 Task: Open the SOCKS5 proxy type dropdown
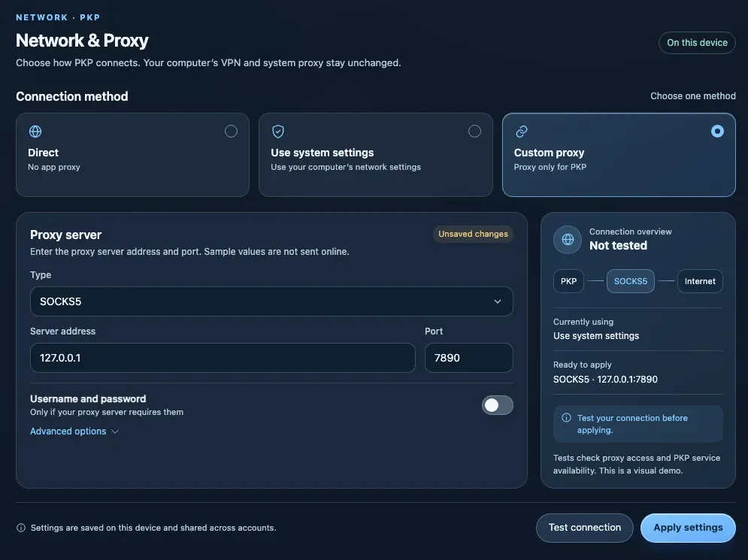[271, 301]
